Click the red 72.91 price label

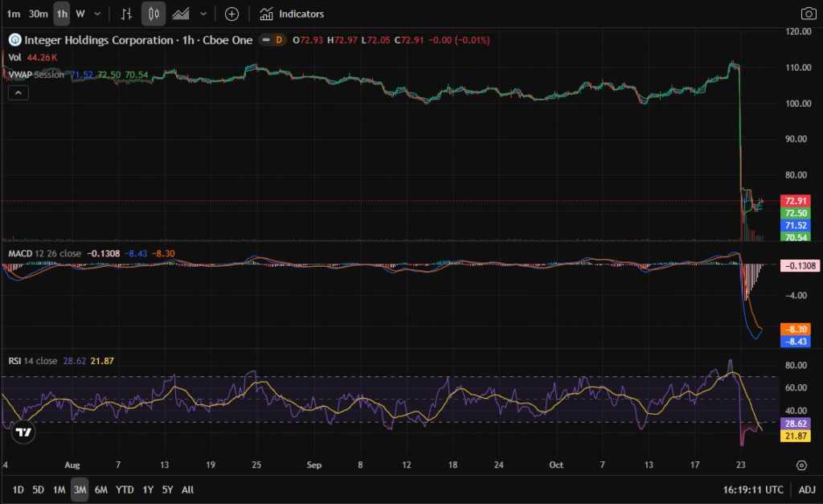tap(796, 200)
